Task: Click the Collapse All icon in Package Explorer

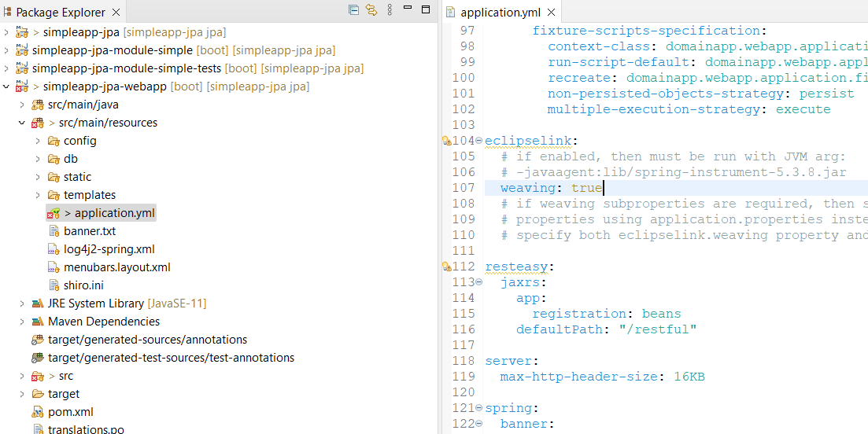Action: point(354,10)
